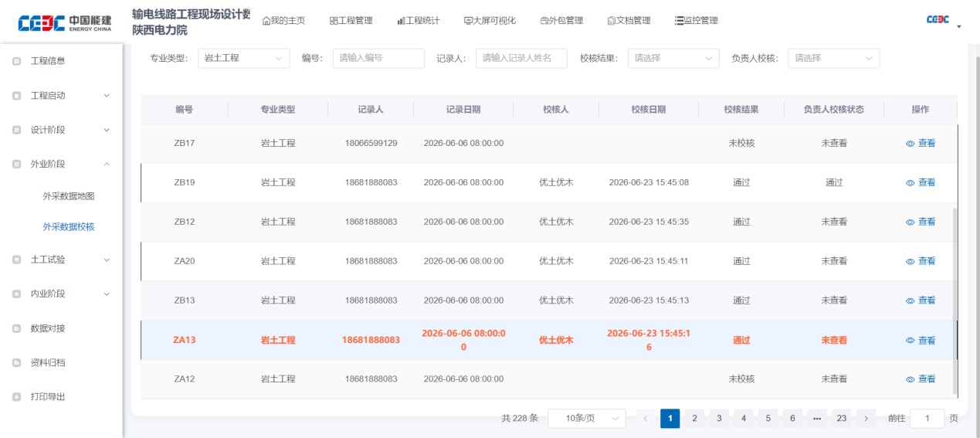Click the 资料归档 sidebar icon
The height and width of the screenshot is (438, 980).
coord(17,362)
